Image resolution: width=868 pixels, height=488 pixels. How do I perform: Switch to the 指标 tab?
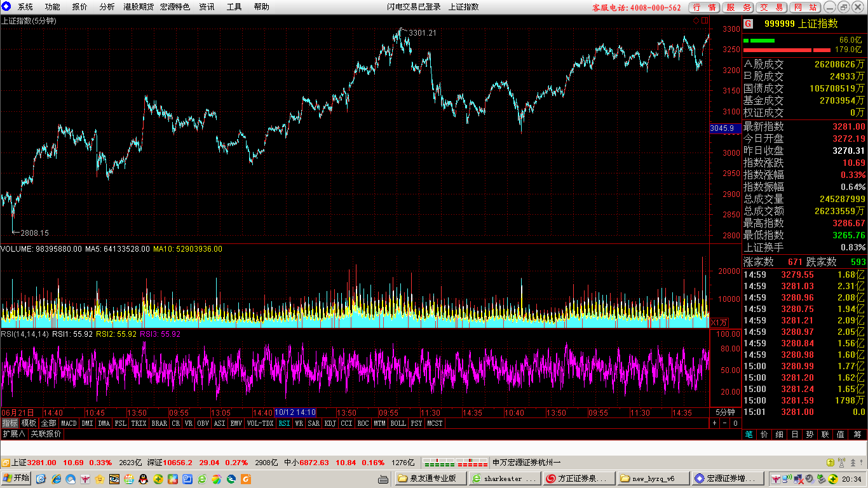click(10, 423)
